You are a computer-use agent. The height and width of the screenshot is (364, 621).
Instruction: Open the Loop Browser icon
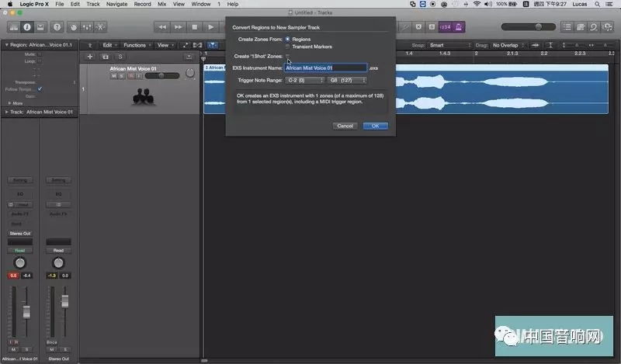(x=594, y=27)
